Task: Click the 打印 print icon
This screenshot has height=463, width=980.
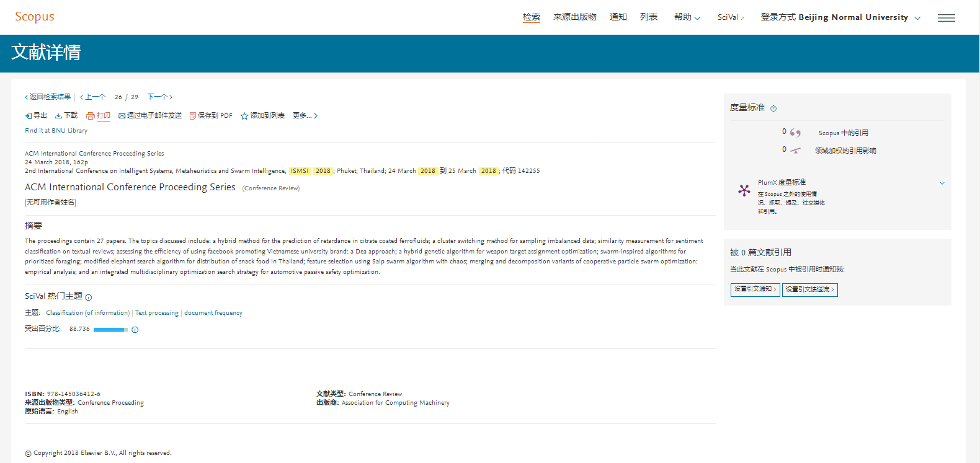Action: pos(91,116)
